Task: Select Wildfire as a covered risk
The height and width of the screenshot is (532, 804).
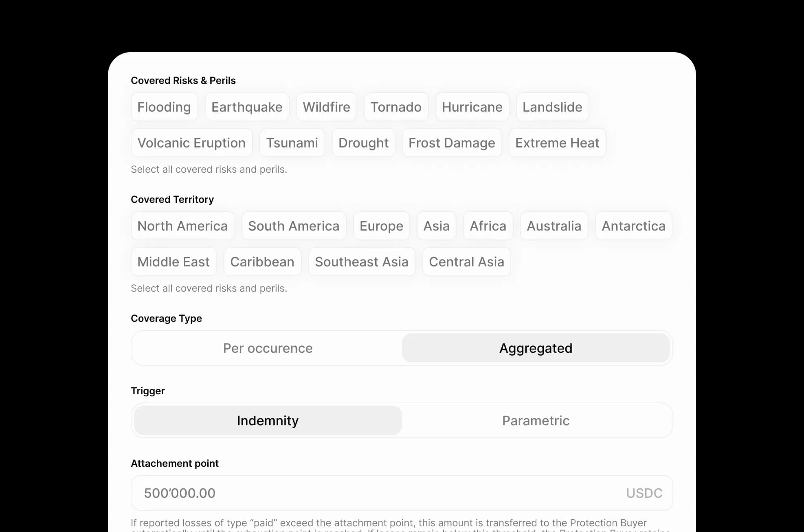Action: [326, 107]
